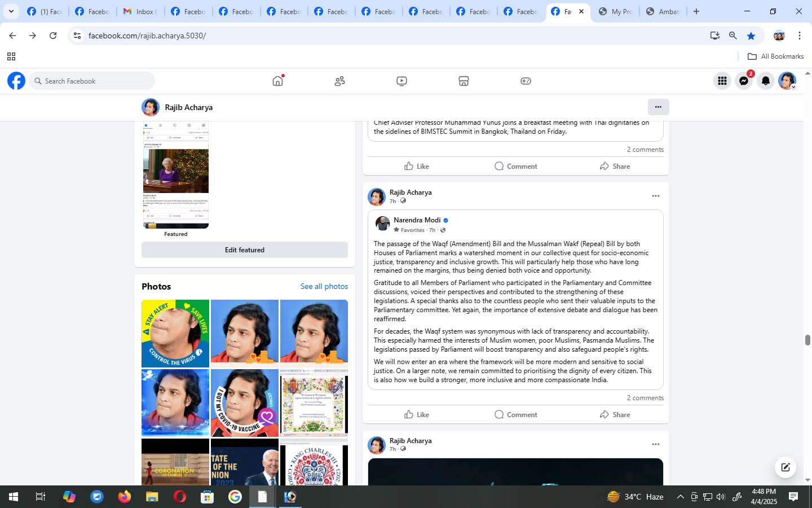Screen dimensions: 812x508
Task: Open Windows Start menu
Action: [x=14, y=497]
